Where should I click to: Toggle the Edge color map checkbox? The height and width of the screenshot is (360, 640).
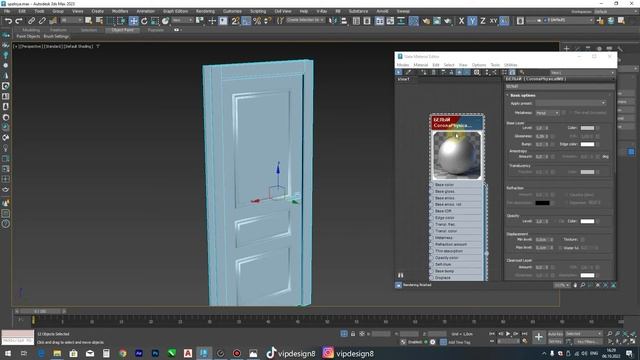[x=598, y=144]
